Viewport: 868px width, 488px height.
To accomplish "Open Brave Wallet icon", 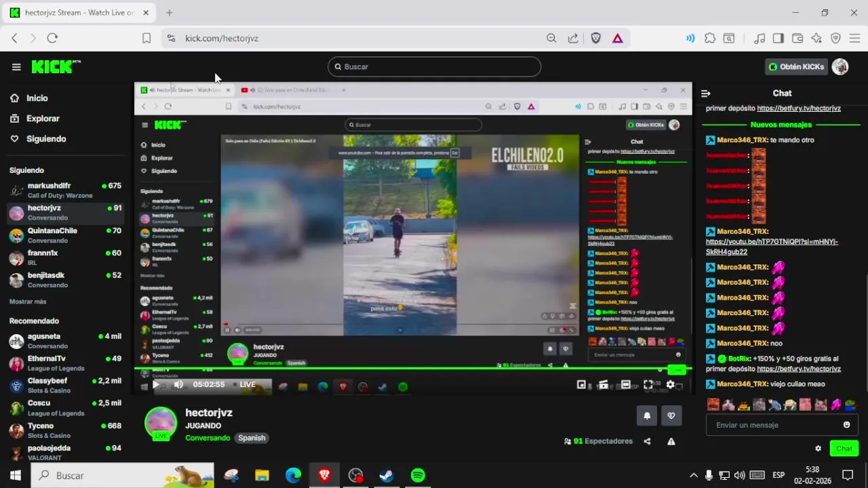I will [797, 38].
